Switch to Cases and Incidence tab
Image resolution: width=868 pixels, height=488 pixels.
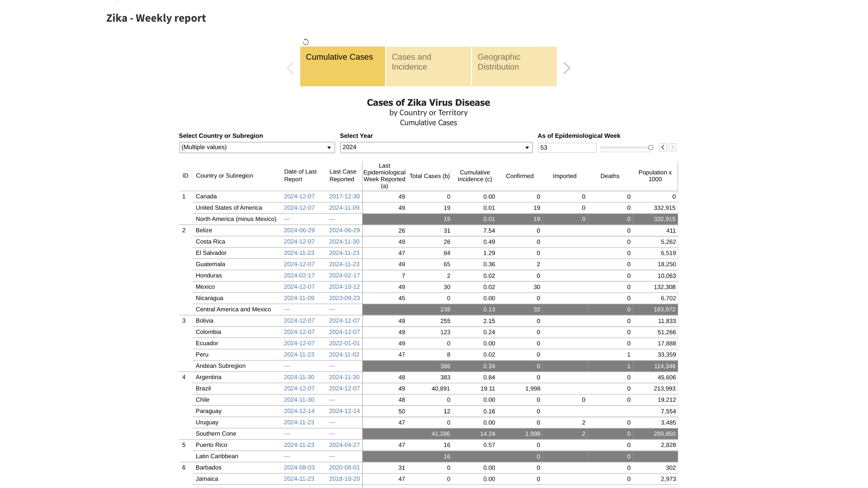pos(428,66)
